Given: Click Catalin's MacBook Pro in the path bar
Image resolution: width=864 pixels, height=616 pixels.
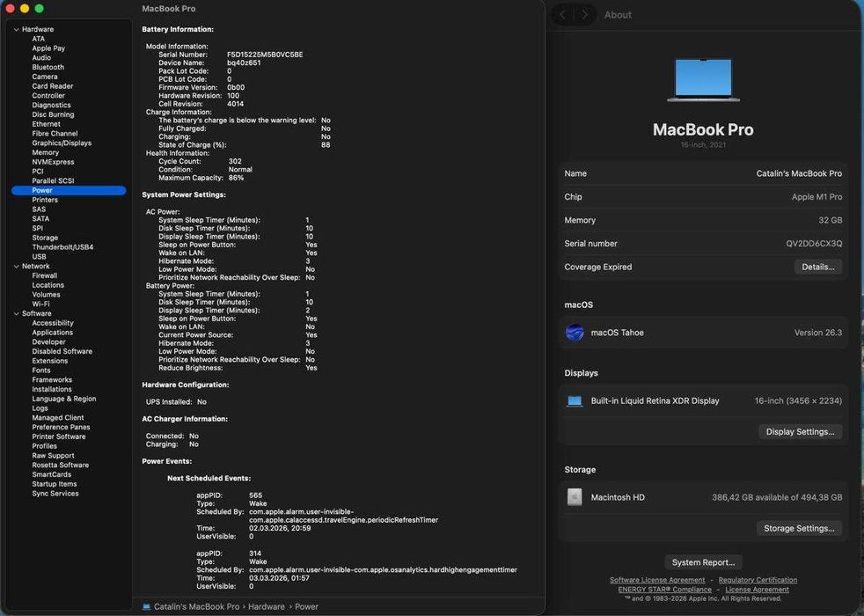Looking at the screenshot, I should (x=196, y=606).
